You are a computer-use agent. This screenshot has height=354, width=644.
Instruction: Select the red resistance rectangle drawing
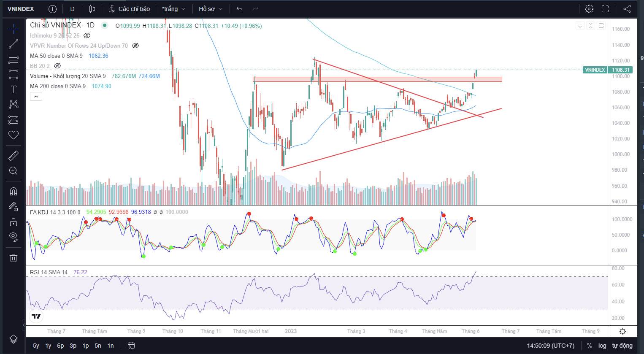(x=377, y=79)
